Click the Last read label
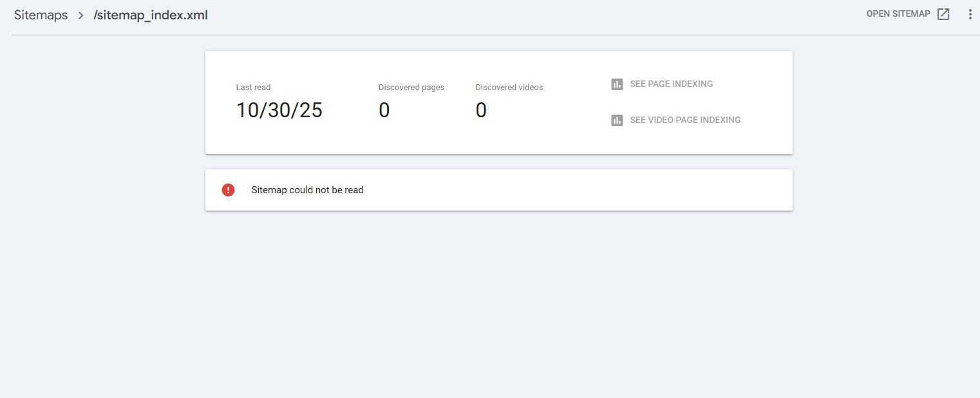This screenshot has height=398, width=980. click(x=253, y=88)
